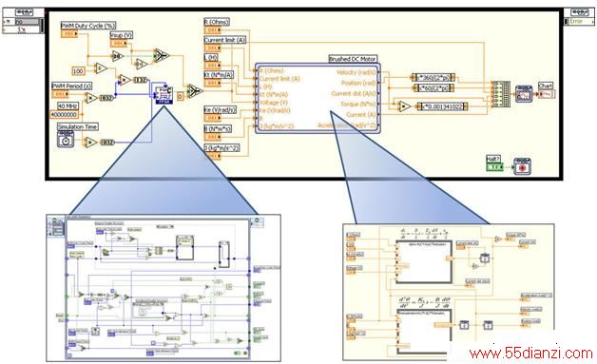
Task: Open the DC motor equations diagram thumbnail
Action: pyautogui.click(x=449, y=292)
